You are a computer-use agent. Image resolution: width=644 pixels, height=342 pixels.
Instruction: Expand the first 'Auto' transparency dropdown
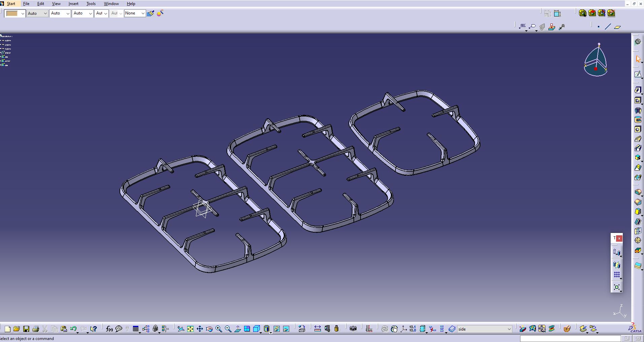click(45, 13)
